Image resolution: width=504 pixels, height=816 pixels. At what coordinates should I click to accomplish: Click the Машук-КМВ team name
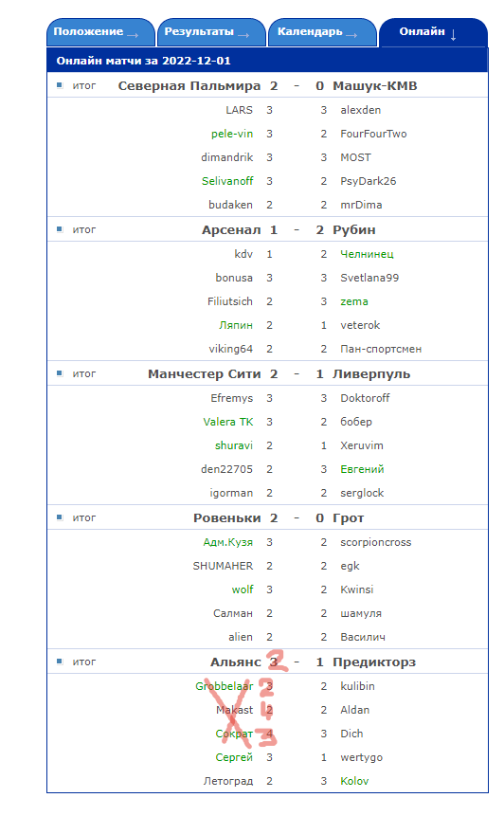pos(375,86)
